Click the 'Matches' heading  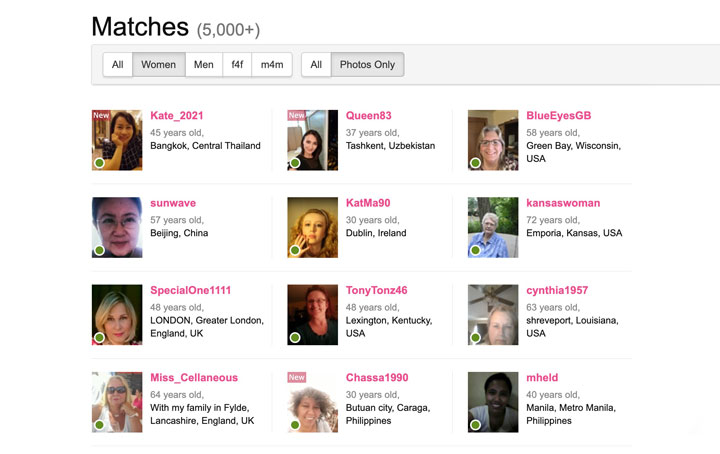[140, 27]
